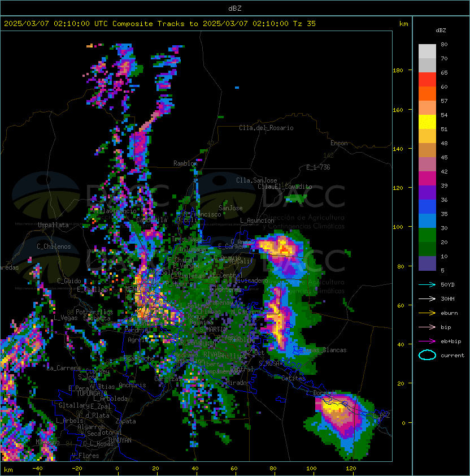Select the yellow eburn arrow symbol
Viewport: 470px width, 476px height.
(x=427, y=313)
